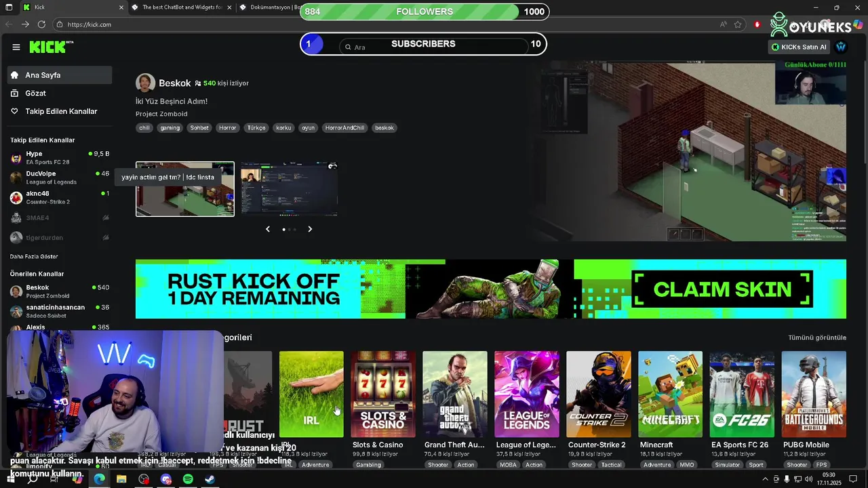Screen dimensions: 868x488
Task: Select the Sohbet tag
Action: pyautogui.click(x=199, y=127)
